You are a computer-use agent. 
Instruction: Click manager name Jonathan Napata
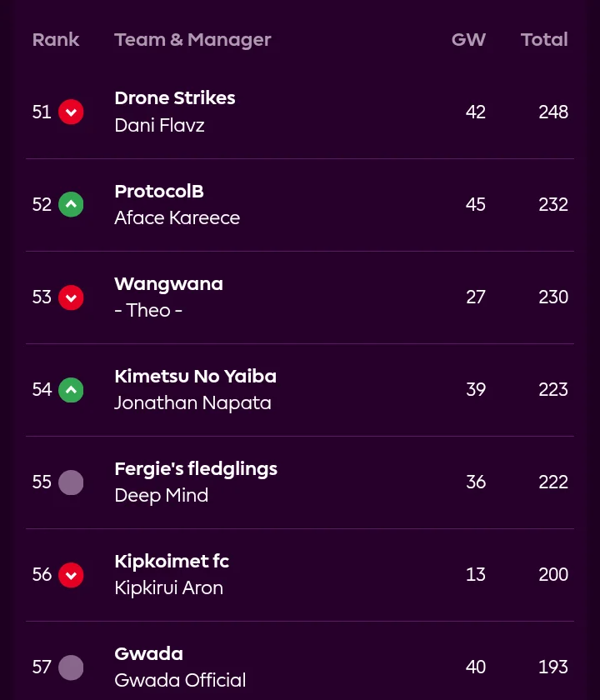tap(192, 403)
